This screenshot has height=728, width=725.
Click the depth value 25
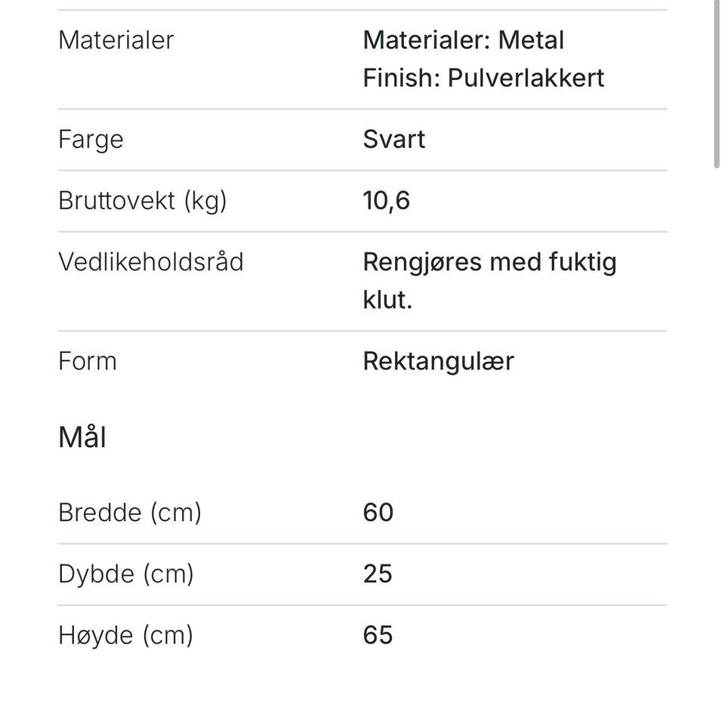click(378, 574)
